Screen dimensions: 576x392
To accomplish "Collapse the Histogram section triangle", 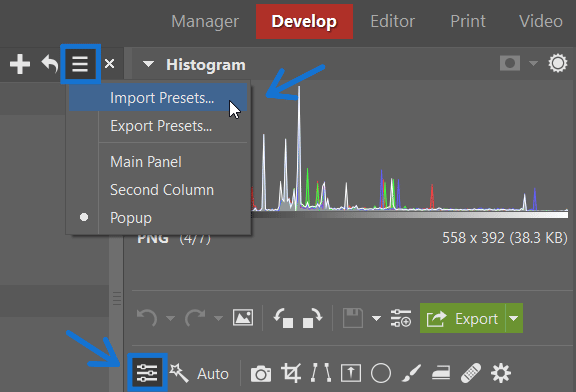I will coord(148,64).
